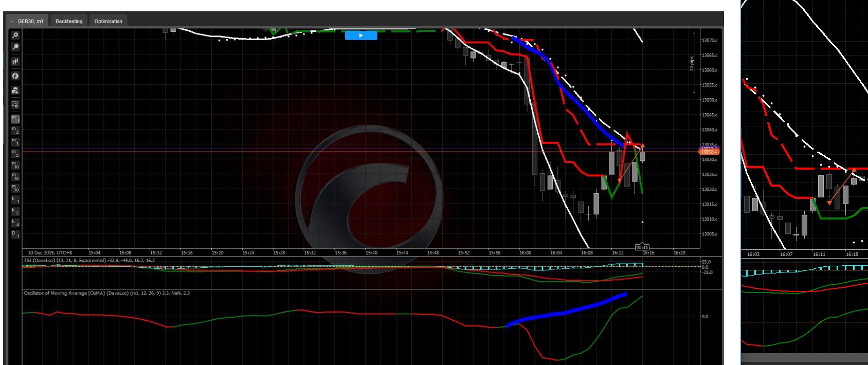868x365 pixels.
Task: Click the 16:03 time label in the right-side chart
Action: (753, 254)
